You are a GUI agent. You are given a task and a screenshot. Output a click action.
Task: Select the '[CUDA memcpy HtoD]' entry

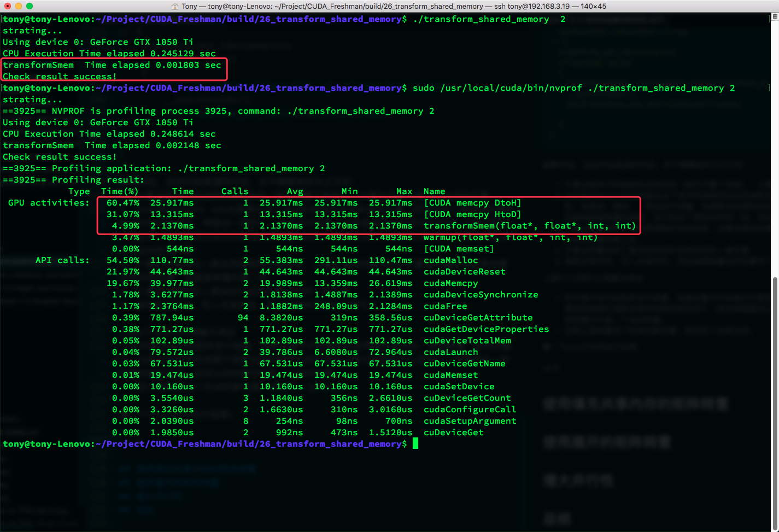(472, 214)
